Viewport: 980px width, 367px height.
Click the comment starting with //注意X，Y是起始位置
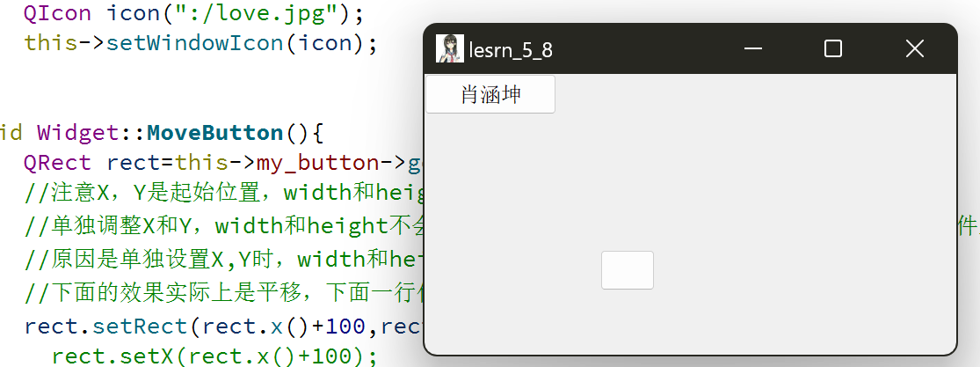point(224,193)
